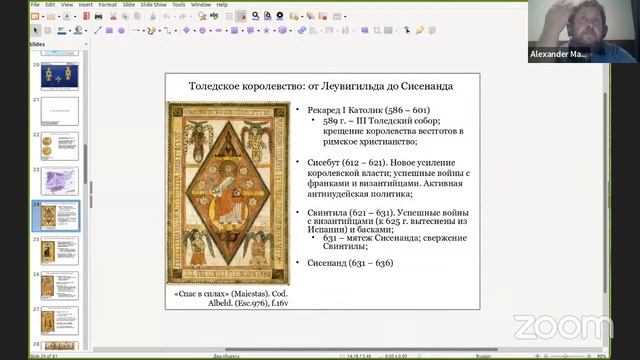Open the Slide Show menu

(x=153, y=4)
